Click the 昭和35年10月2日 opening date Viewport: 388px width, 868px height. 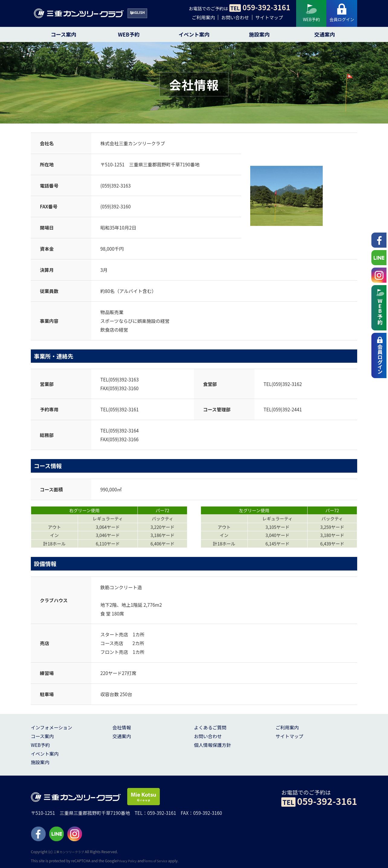[x=118, y=228]
